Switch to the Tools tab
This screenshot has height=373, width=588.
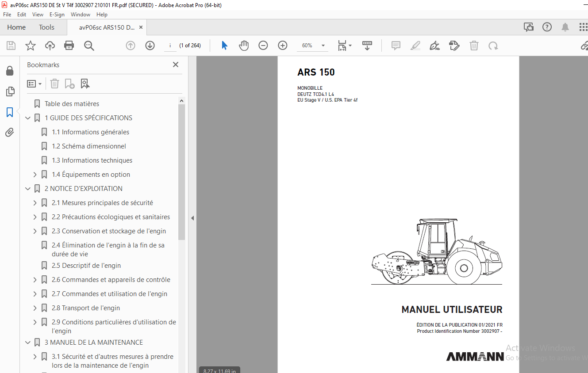[x=46, y=27]
